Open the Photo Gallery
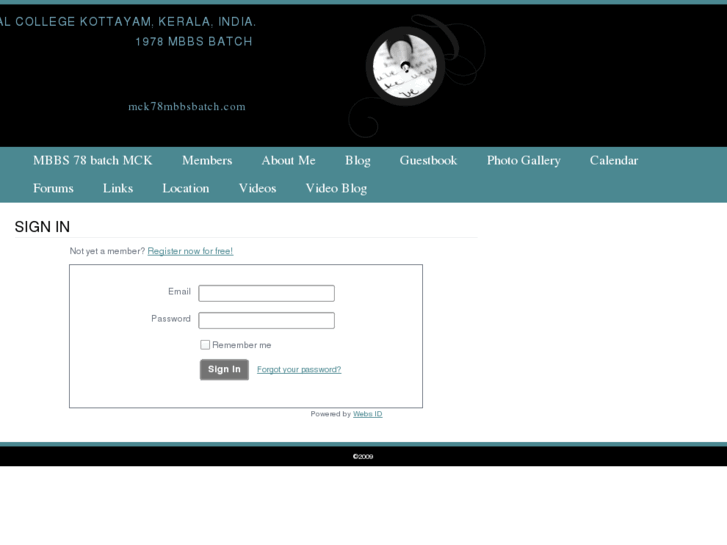The image size is (727, 545). pos(523,161)
